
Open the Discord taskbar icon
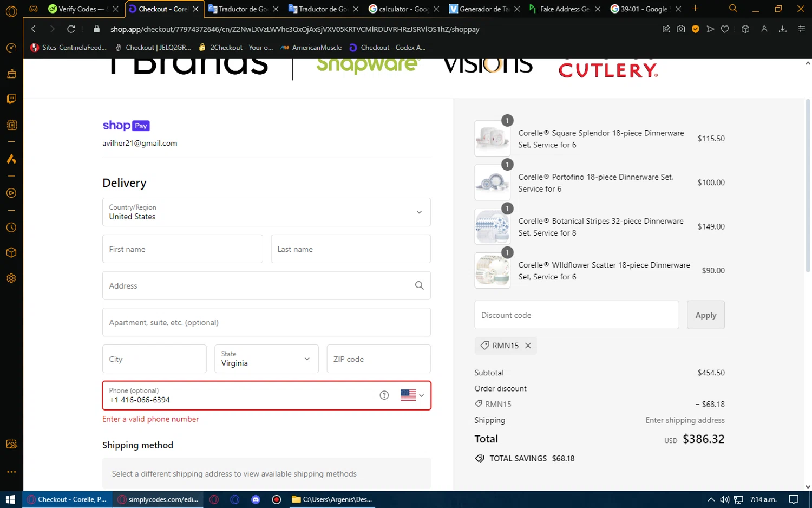256,499
